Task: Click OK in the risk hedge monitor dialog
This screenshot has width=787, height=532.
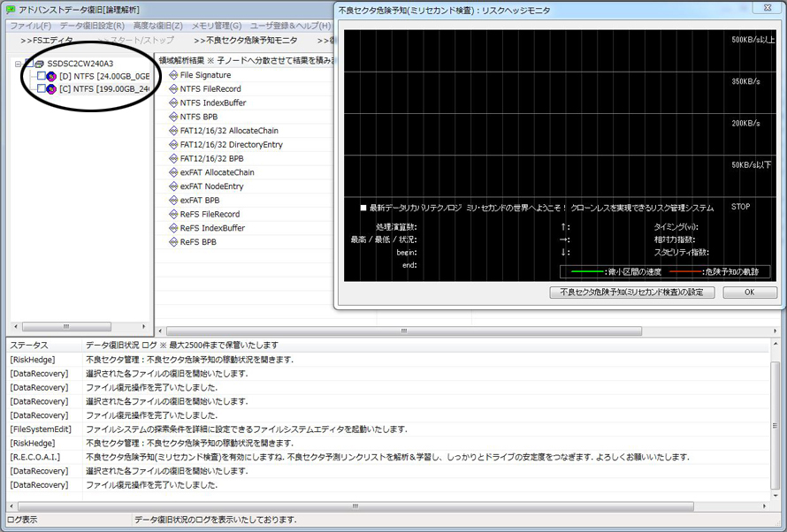Action: click(x=749, y=293)
